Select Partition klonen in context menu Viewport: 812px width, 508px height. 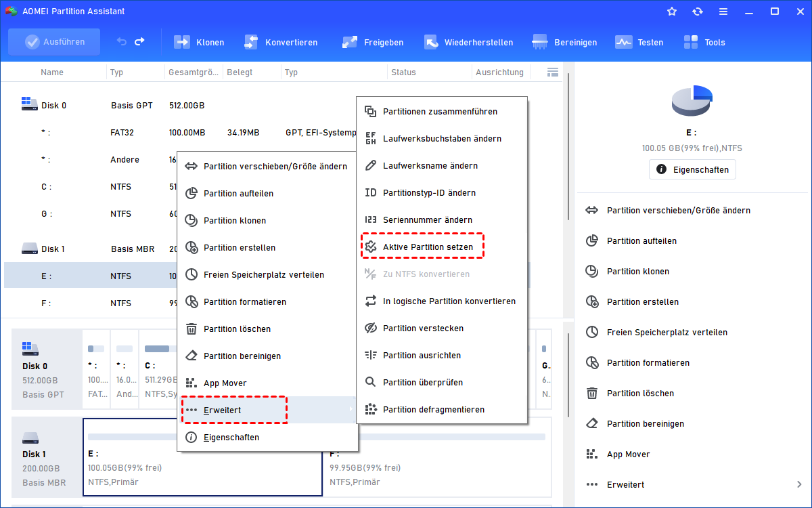267,221
